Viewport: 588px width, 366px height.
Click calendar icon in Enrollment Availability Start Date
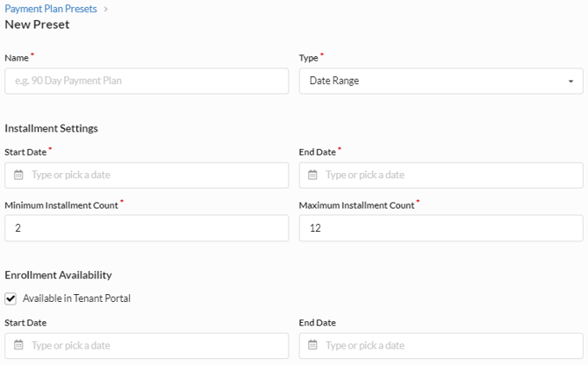tap(18, 346)
